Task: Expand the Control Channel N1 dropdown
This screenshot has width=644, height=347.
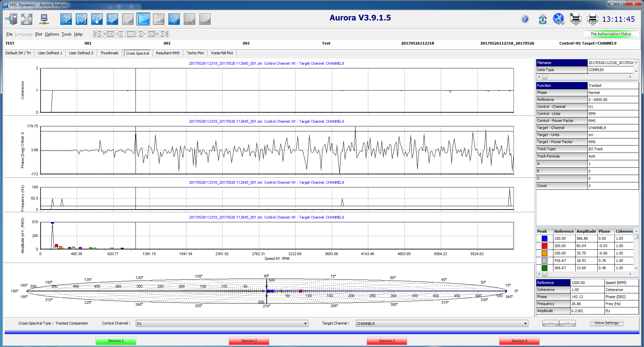Action: pos(305,324)
